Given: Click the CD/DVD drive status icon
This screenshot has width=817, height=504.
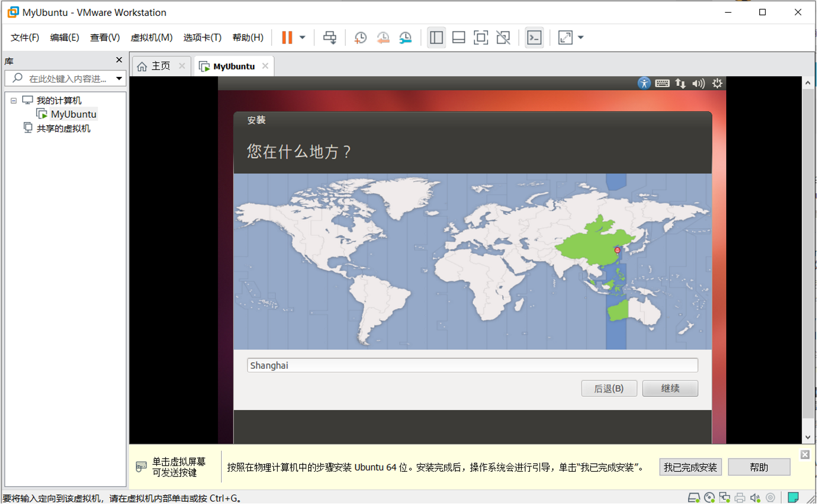Looking at the screenshot, I should [x=709, y=498].
